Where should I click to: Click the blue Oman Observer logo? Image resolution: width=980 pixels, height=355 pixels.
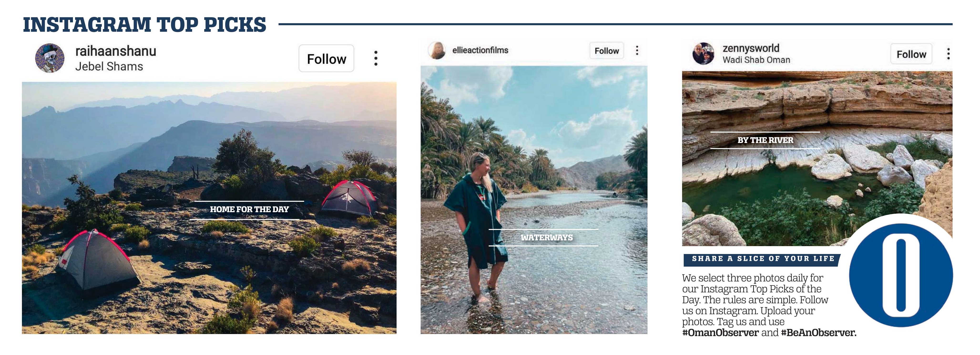[x=900, y=275]
